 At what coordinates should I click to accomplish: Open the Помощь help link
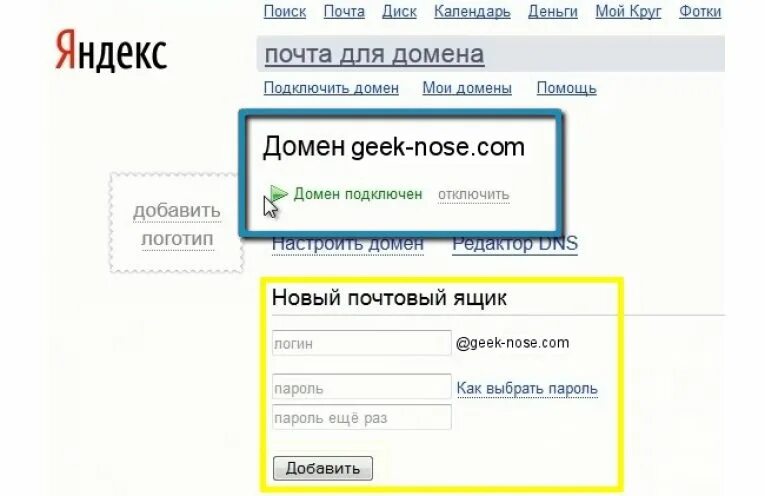[x=566, y=88]
